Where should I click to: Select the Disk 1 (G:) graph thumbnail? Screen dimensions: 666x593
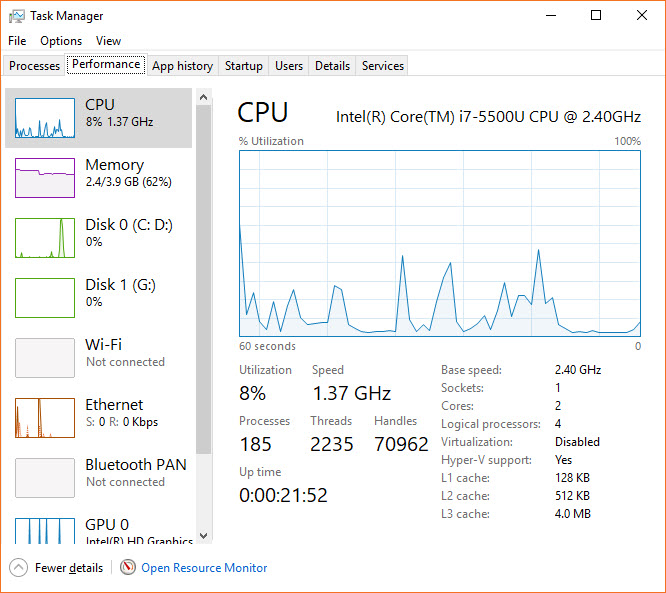point(45,298)
